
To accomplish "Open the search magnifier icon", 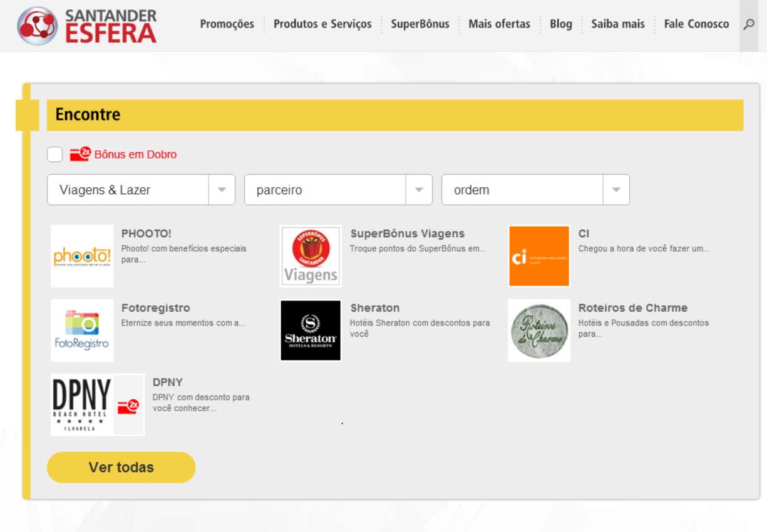I will (x=748, y=24).
